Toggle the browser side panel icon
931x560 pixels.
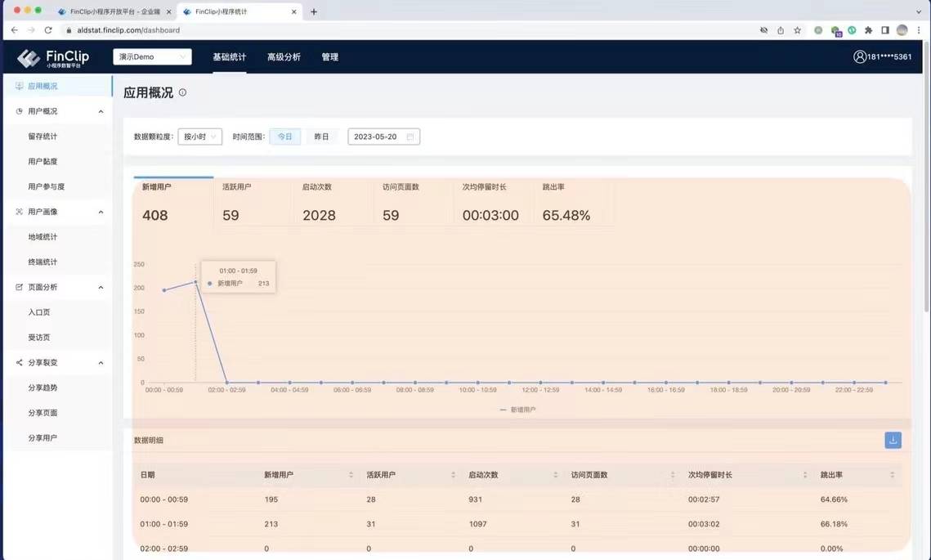(885, 30)
